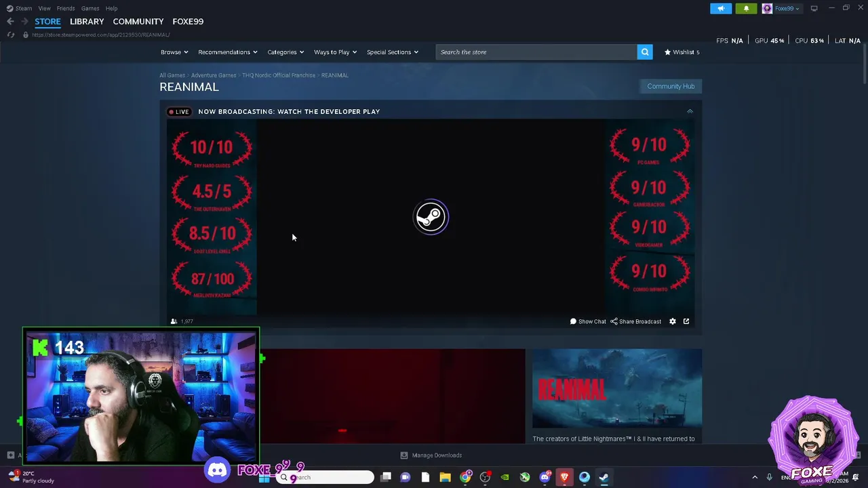Viewport: 868px width, 488px height.
Task: Show the broadcast chat
Action: [588, 321]
